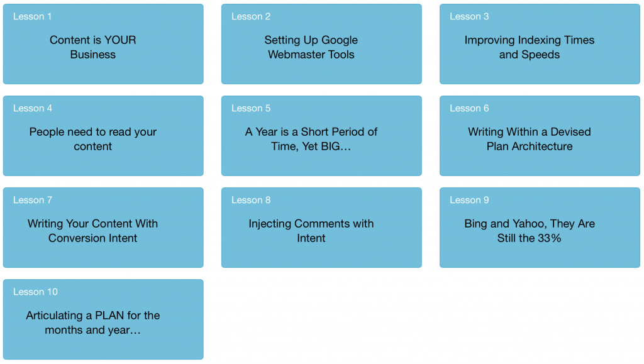The image size is (644, 364).
Task: Click the Lesson 9 label
Action: (469, 201)
